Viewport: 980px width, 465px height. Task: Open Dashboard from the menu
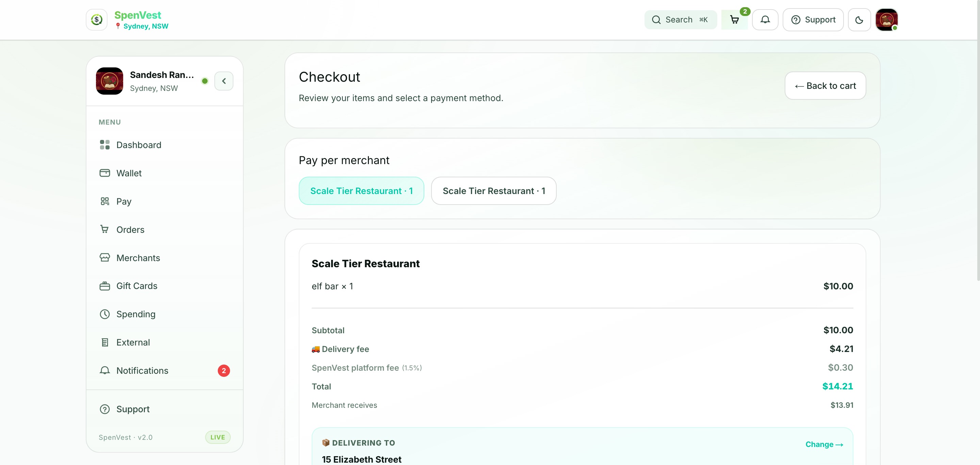point(164,145)
